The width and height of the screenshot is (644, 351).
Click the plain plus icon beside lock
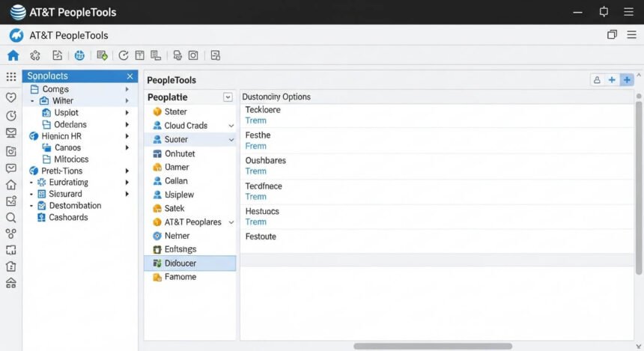click(612, 80)
